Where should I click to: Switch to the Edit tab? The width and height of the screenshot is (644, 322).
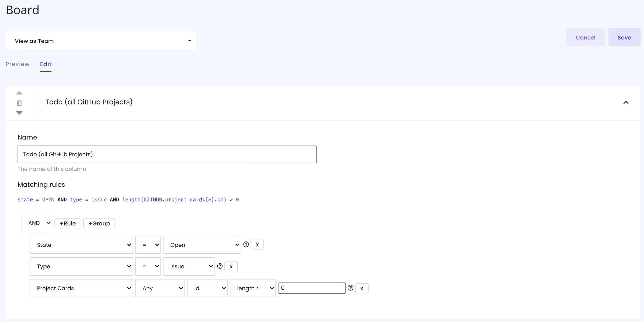click(45, 64)
